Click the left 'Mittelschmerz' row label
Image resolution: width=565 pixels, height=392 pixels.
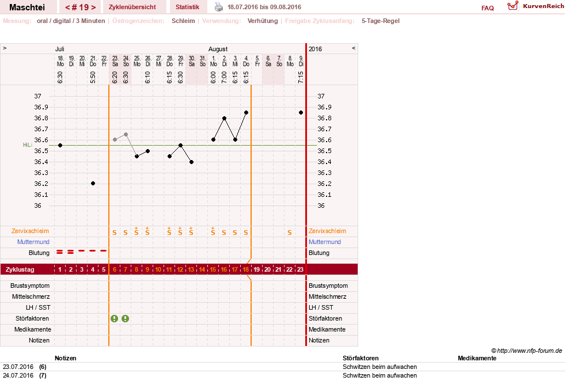pos(31,296)
